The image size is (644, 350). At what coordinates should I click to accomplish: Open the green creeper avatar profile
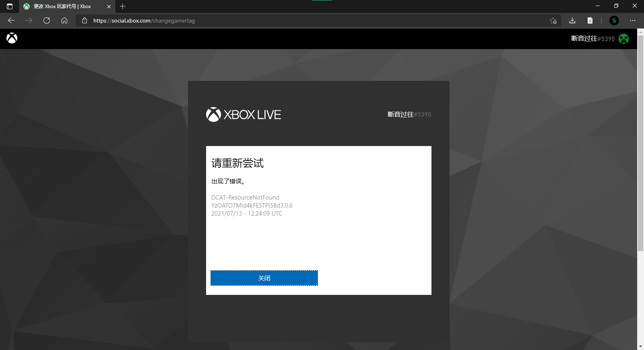point(624,39)
